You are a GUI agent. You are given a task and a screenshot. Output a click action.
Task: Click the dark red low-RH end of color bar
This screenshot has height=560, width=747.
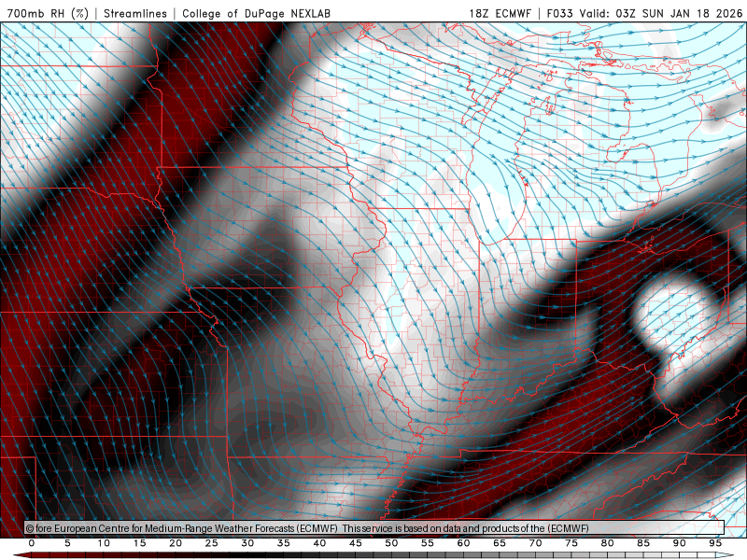[x=21, y=555]
